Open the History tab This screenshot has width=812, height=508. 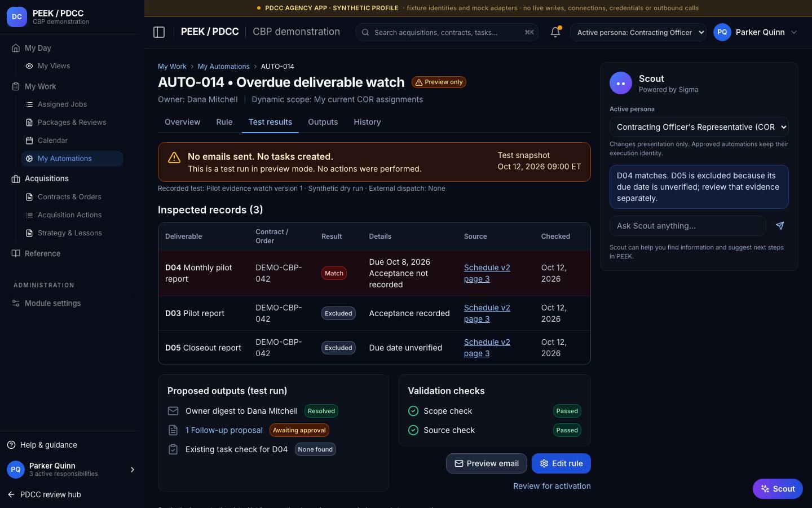(367, 122)
